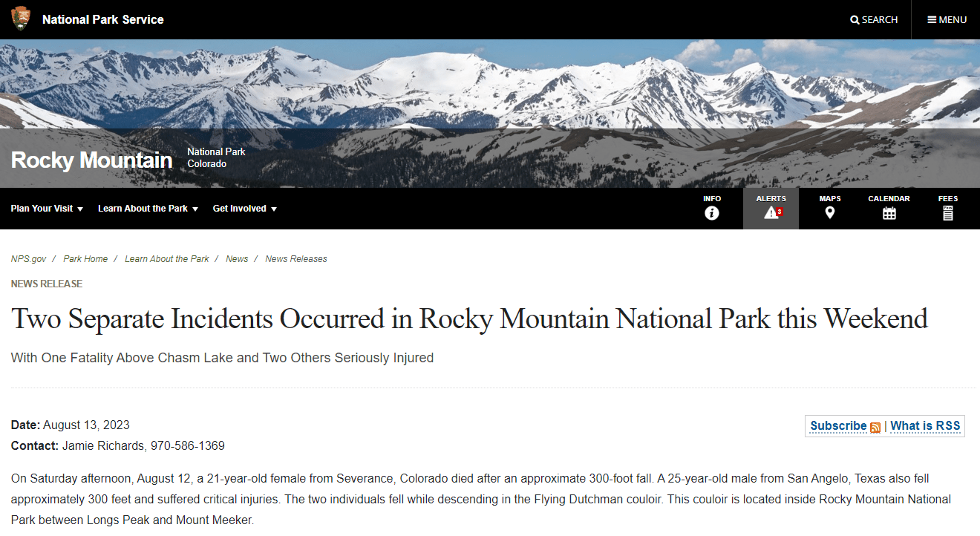The image size is (980, 536).
Task: Click the Subscribe link
Action: point(837,425)
